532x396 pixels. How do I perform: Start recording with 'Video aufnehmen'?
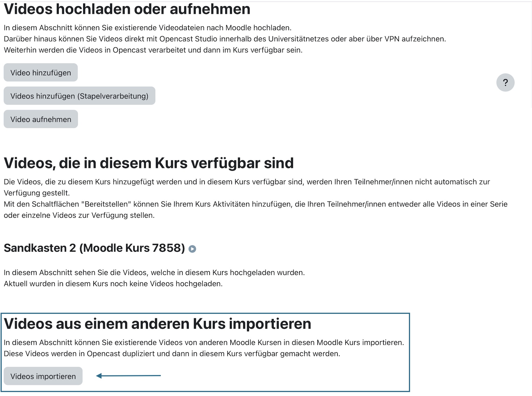click(x=41, y=119)
